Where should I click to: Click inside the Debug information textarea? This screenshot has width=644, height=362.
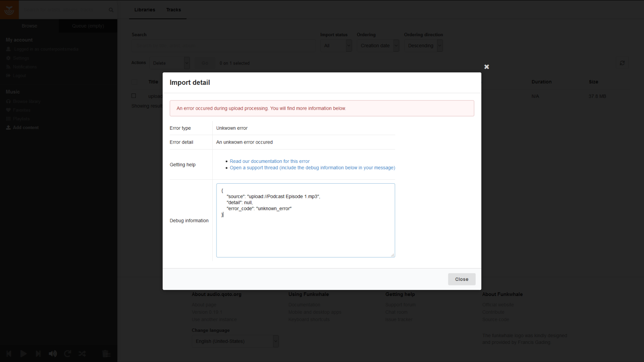[x=305, y=234]
